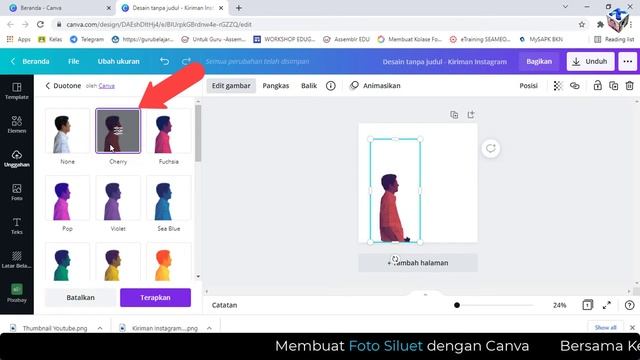The height and width of the screenshot is (360, 640).
Task: Click the undo arrow icon
Action: point(164,61)
